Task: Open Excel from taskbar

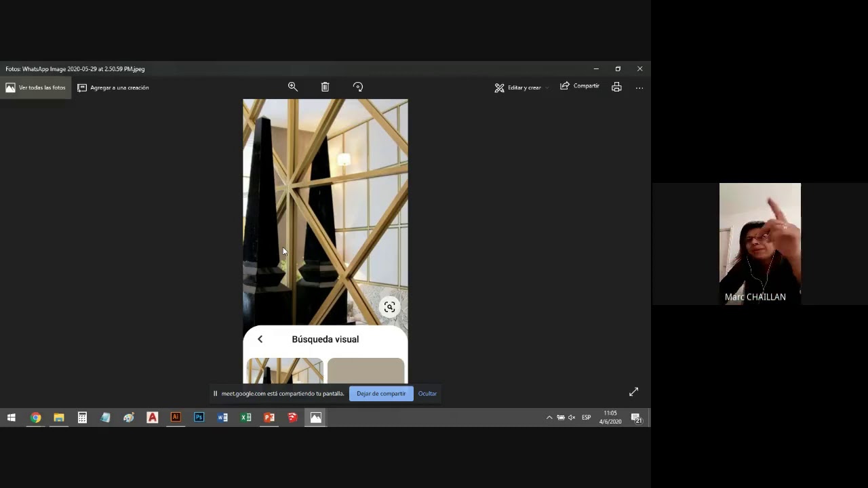Action: pos(245,418)
